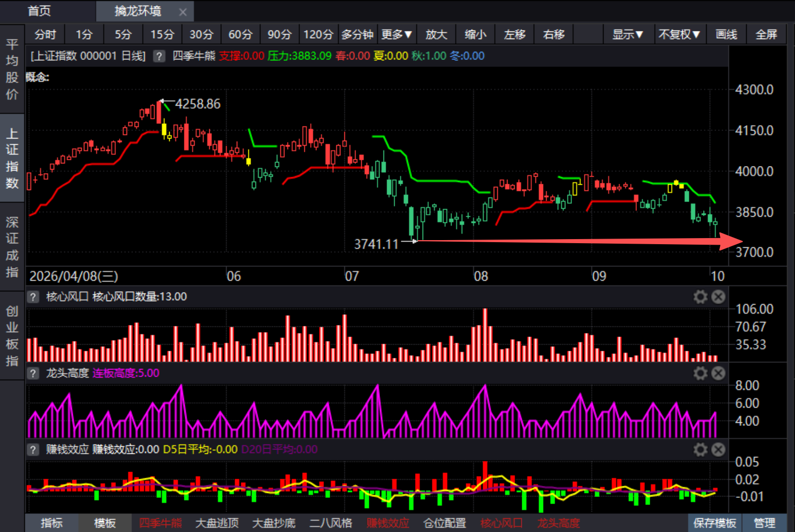Shift chart with 左移 button
Screen dimensions: 795x532
coord(515,35)
